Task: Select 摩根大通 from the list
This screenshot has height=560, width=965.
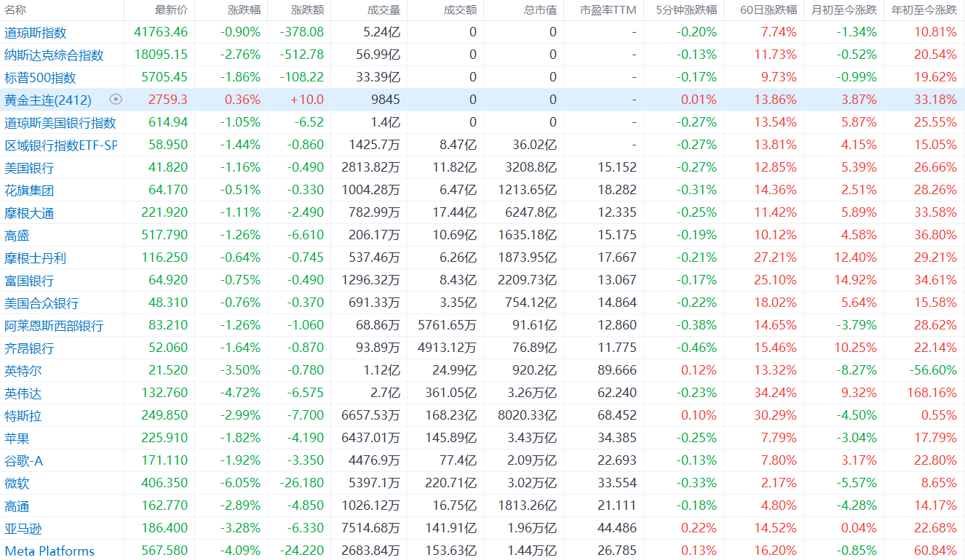Action: [x=29, y=213]
